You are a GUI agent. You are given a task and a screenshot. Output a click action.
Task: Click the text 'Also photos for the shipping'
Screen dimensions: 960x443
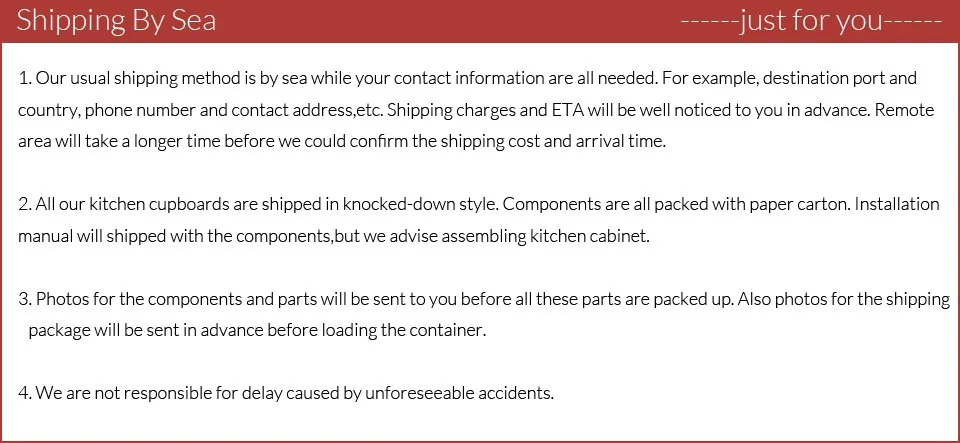coord(844,300)
